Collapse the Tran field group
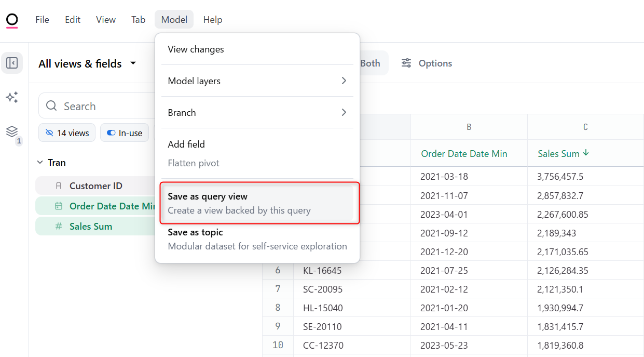Screen dimensions: 644x357 tap(40, 162)
